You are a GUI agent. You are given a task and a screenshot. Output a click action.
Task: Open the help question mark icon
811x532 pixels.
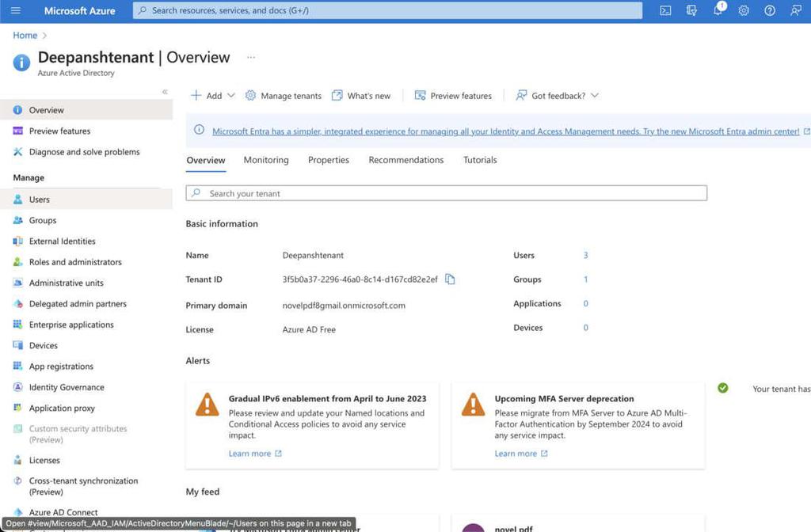coord(770,10)
